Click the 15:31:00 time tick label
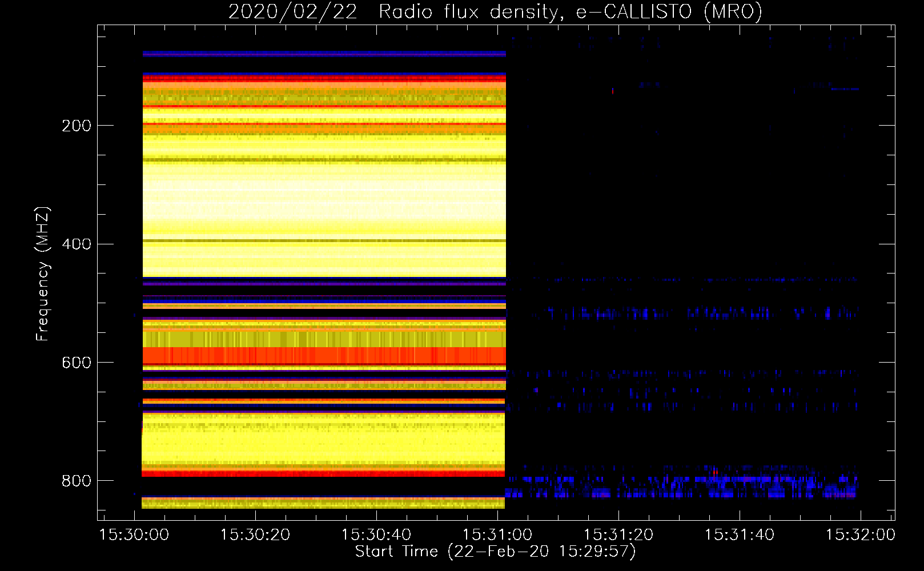The width and height of the screenshot is (924, 571). pyautogui.click(x=497, y=535)
